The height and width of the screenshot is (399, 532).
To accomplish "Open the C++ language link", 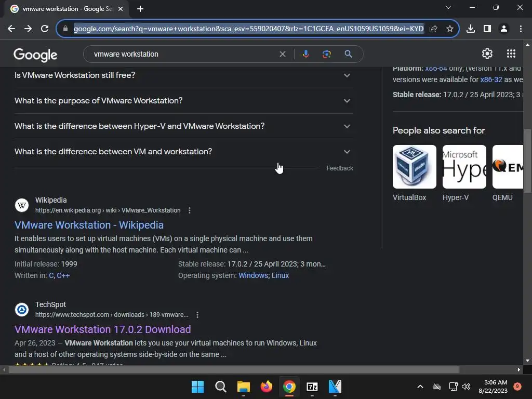I will coord(63,275).
